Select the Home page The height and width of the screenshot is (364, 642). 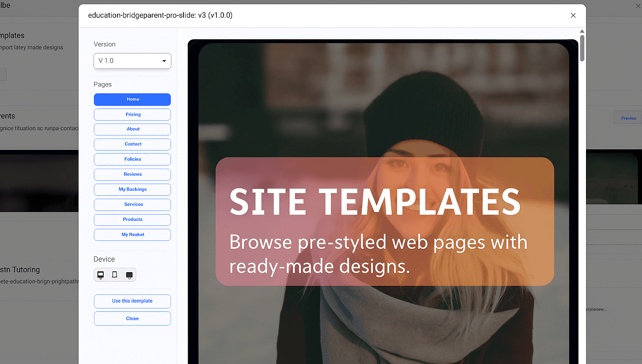132,99
